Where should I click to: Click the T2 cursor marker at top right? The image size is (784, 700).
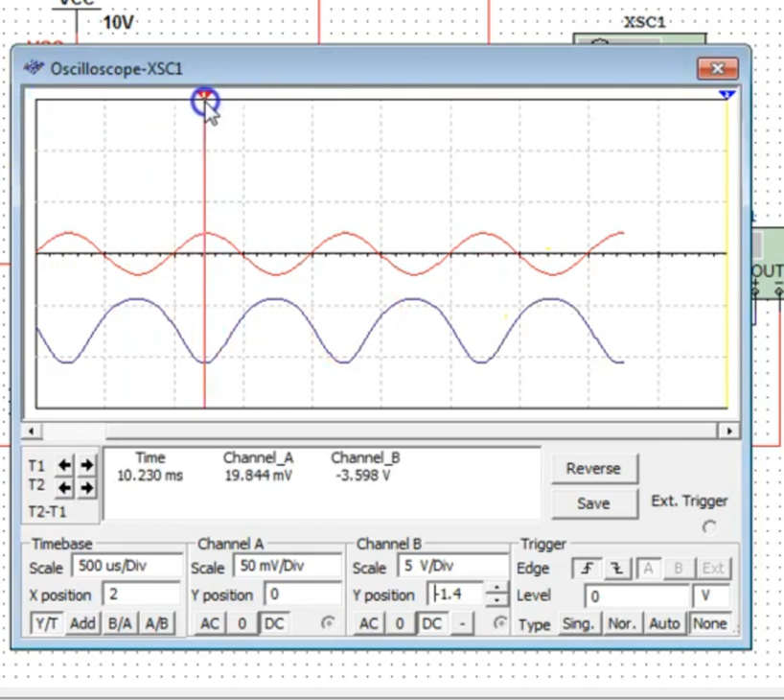[x=726, y=96]
